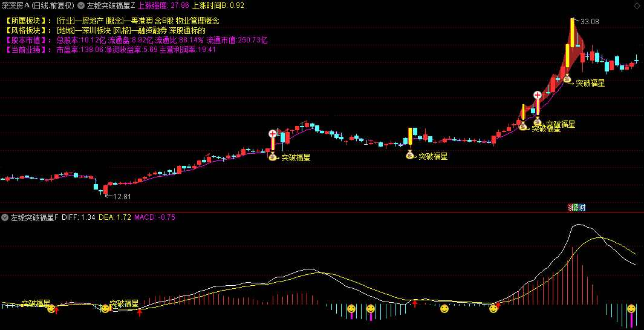The image size is (644, 330).
Task: Click the lone smiley between the last two red arrows
Action: [444, 308]
